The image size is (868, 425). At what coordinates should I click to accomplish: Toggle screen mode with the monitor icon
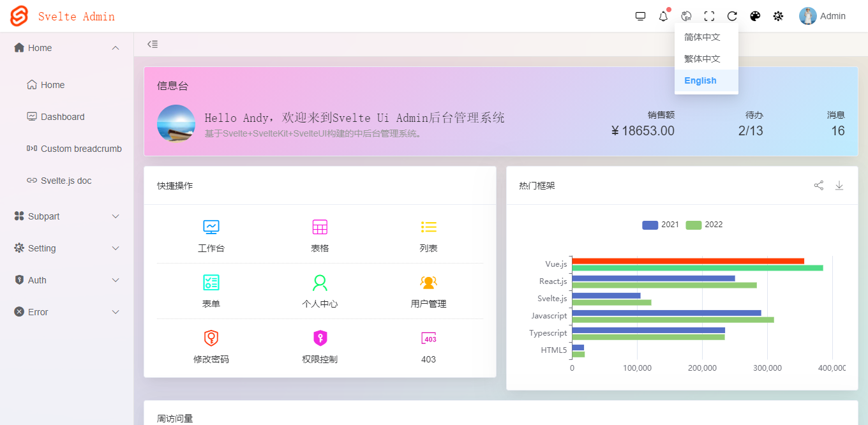640,16
